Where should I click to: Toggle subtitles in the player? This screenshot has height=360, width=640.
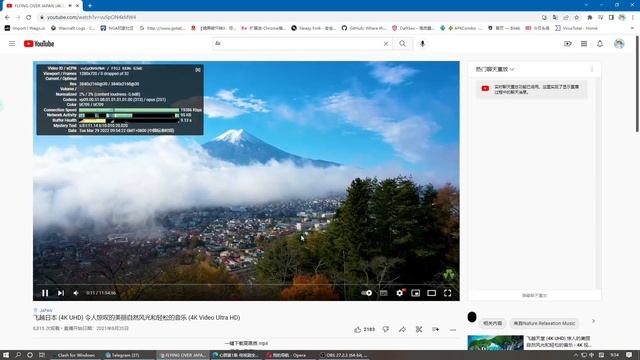[384, 293]
